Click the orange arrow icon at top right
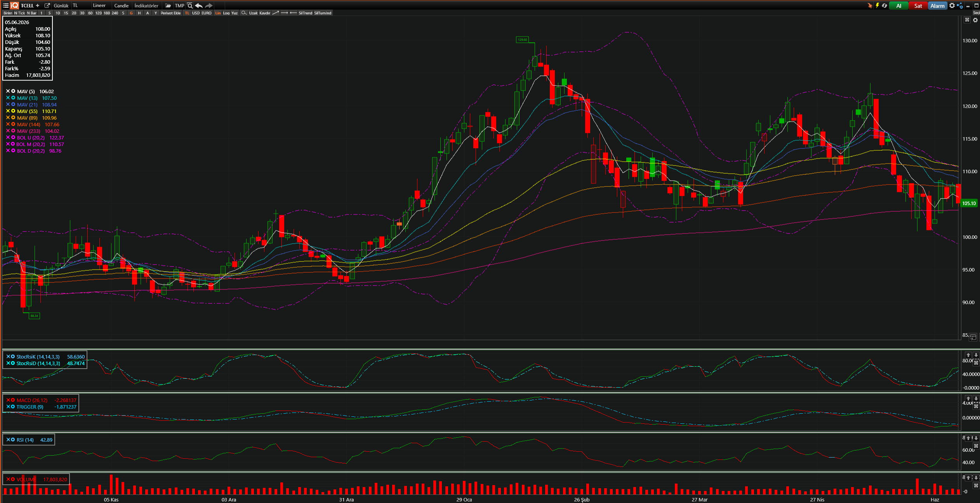 click(870, 5)
